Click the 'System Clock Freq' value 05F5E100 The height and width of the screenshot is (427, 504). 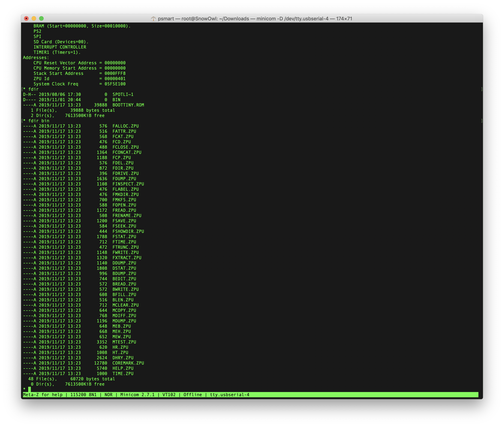click(115, 84)
